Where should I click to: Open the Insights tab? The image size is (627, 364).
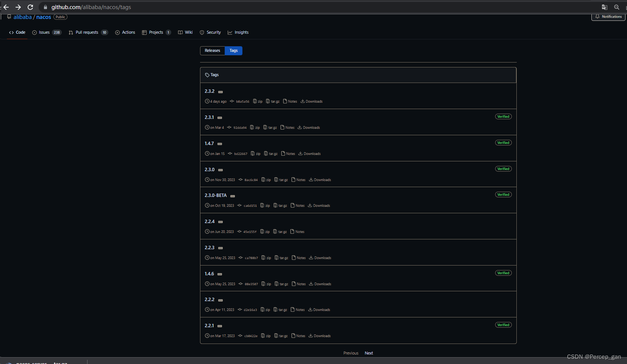238,33
